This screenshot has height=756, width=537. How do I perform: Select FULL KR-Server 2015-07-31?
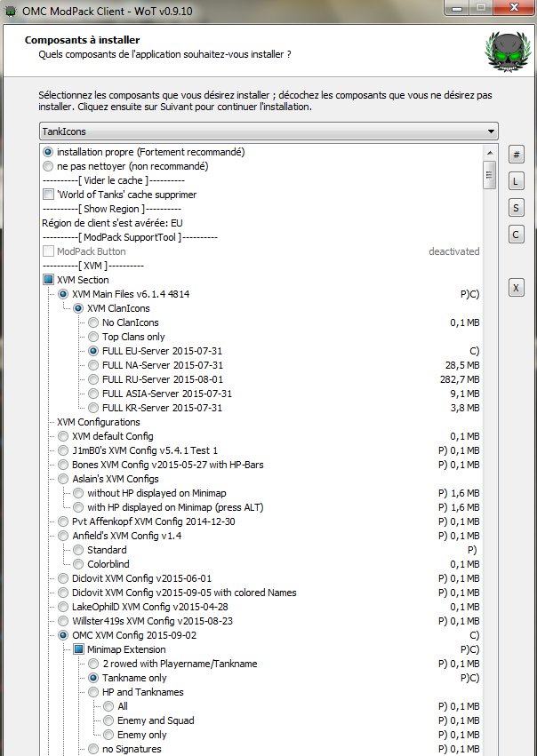coord(93,408)
